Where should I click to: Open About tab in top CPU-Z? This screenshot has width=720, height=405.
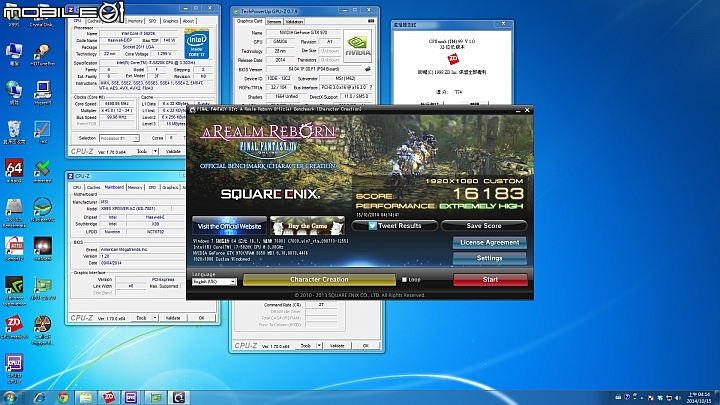[189, 21]
